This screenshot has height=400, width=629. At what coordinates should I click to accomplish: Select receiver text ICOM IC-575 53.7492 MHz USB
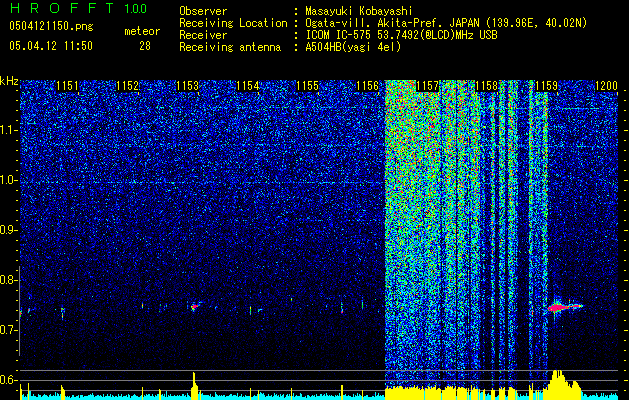coord(401,35)
